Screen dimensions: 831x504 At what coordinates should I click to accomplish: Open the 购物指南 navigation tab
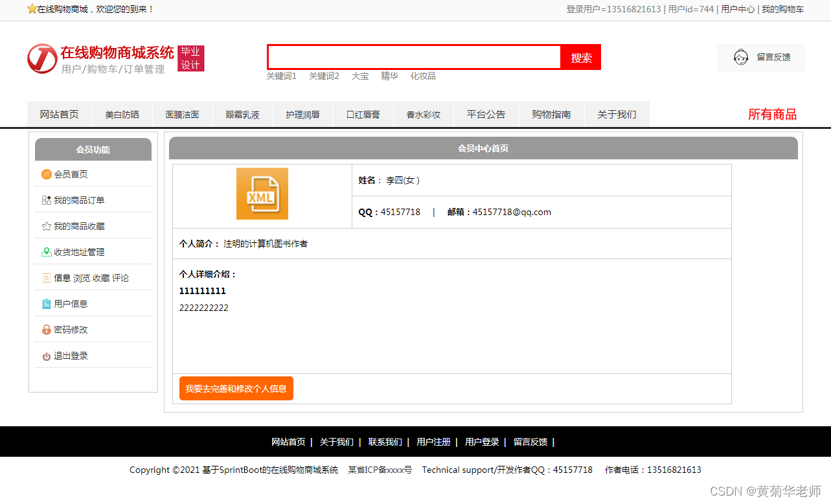(552, 115)
